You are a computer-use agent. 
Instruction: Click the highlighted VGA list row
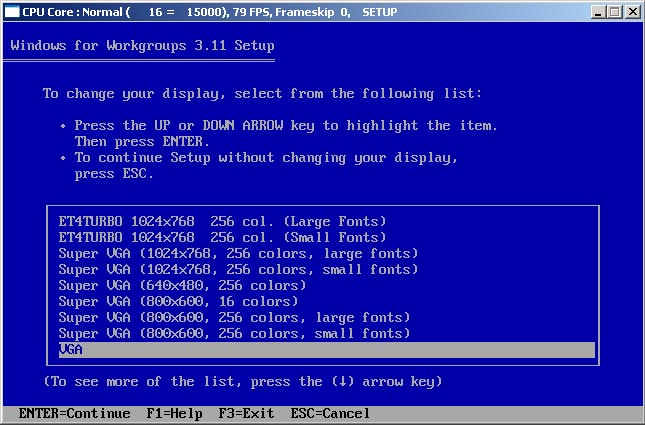click(327, 350)
